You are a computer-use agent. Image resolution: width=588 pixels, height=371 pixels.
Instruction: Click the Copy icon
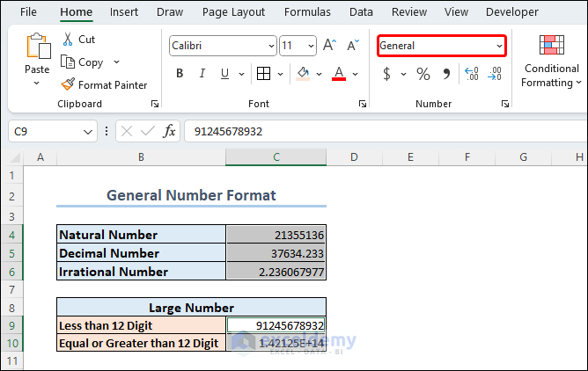[x=68, y=62]
